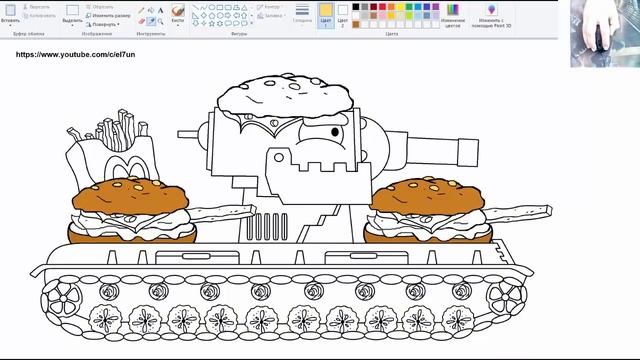Choose the Right triangle shape

(196, 16)
